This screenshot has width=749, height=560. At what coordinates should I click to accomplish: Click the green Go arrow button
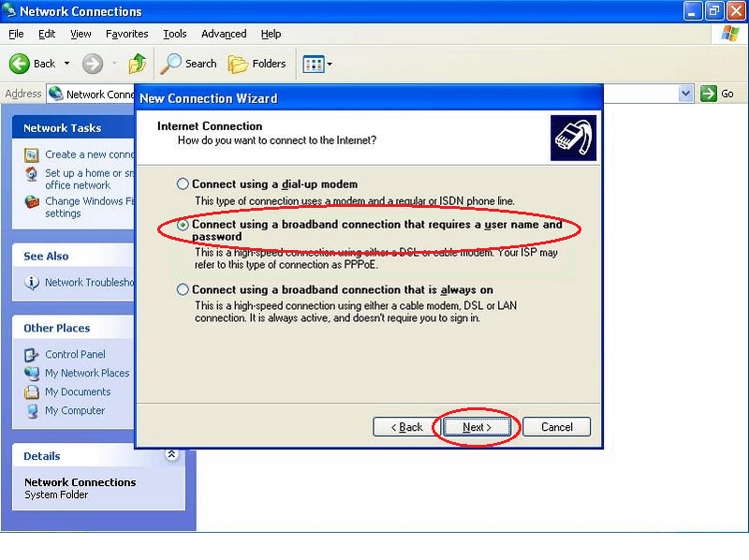pos(709,94)
